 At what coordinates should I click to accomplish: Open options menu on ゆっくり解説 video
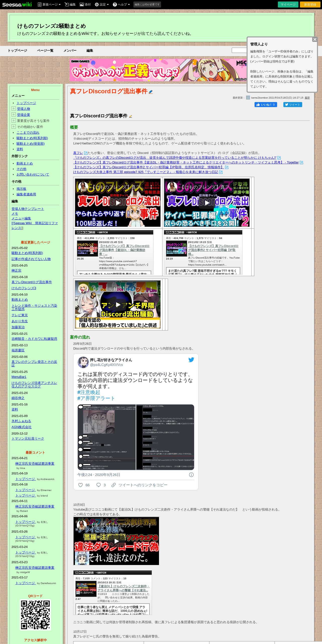tap(151, 289)
